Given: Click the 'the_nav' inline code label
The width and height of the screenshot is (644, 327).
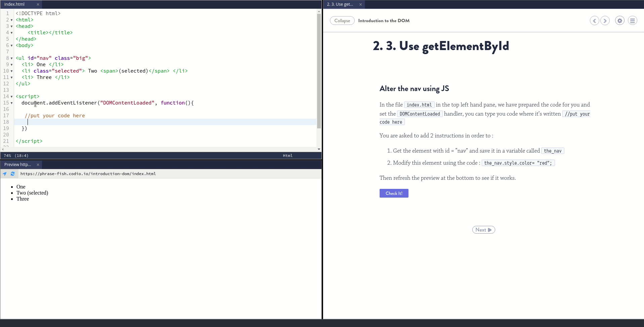Looking at the screenshot, I should coord(553,151).
